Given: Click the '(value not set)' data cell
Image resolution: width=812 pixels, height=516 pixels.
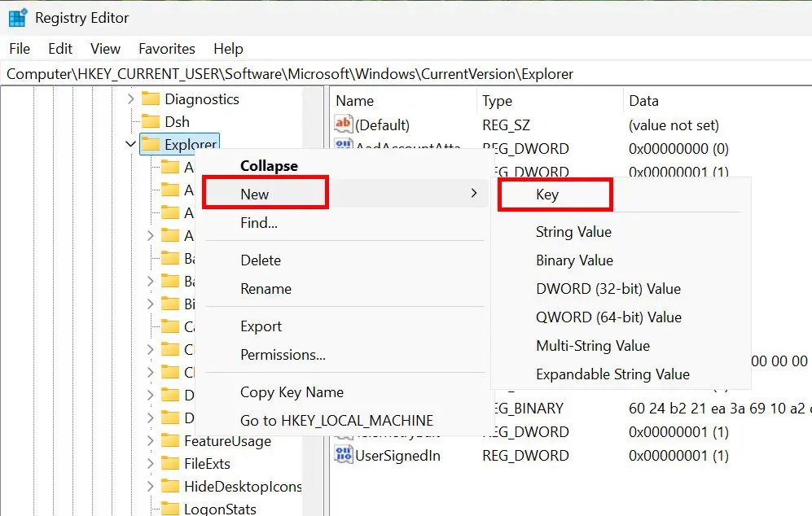Looking at the screenshot, I should tap(674, 125).
